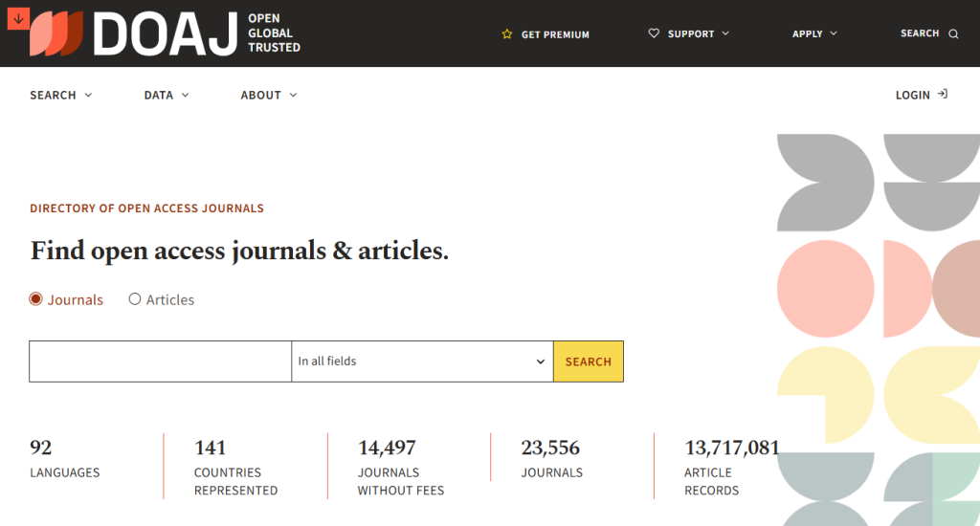Open the Data navigation menu
This screenshot has width=980, height=526.
(x=167, y=95)
